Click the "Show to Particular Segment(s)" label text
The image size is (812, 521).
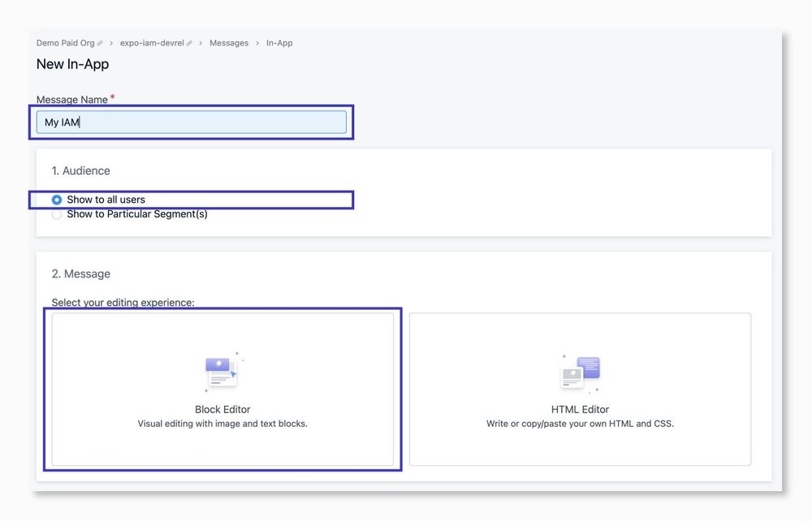pos(136,214)
